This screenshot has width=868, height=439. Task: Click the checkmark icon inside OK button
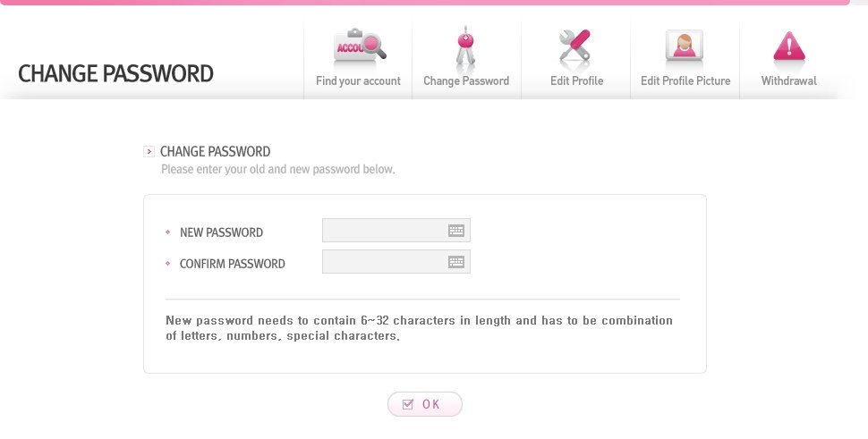tap(408, 404)
